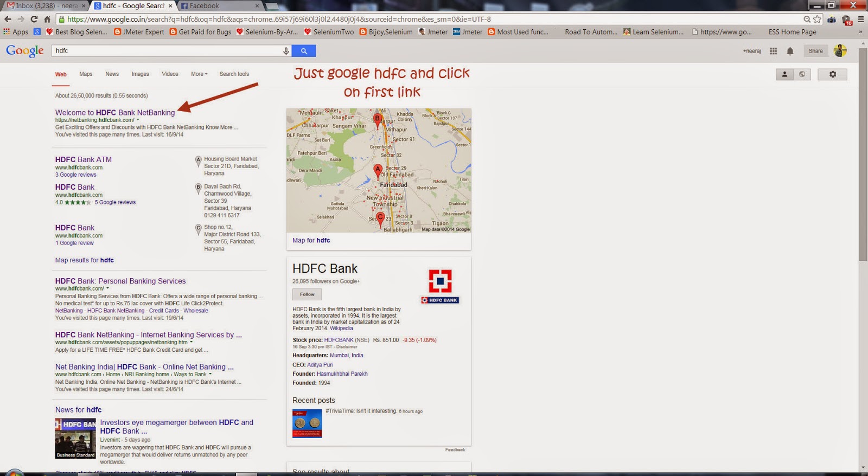Image resolution: width=868 pixels, height=476 pixels.
Task: Click the browser address bar
Action: tap(429, 19)
